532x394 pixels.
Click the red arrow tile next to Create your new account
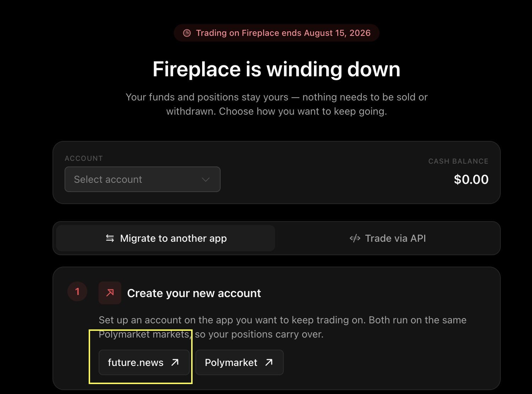pos(110,293)
